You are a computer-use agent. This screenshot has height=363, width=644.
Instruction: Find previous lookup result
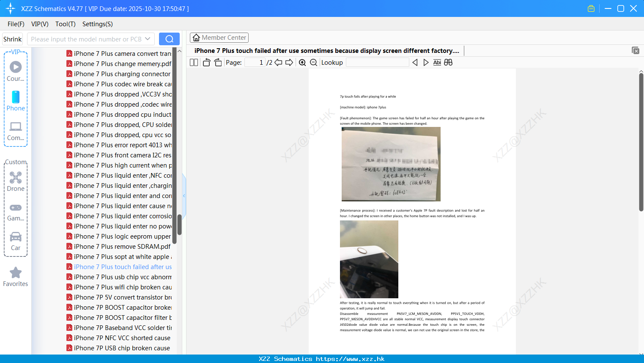pyautogui.click(x=415, y=63)
